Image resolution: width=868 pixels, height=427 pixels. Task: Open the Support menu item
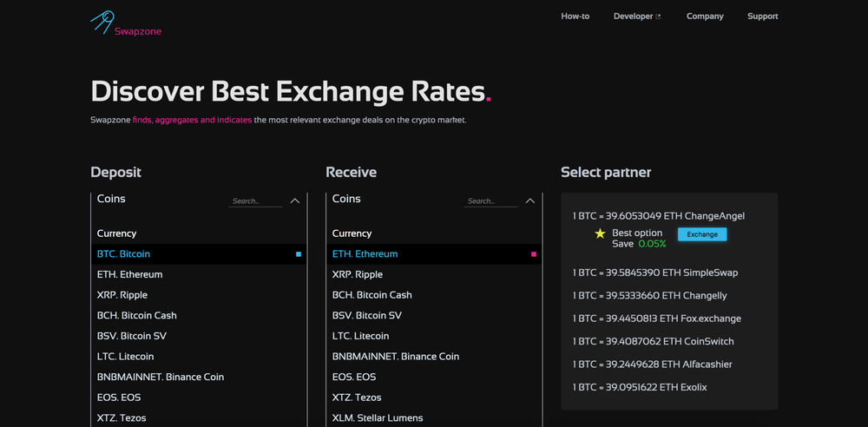coord(762,16)
